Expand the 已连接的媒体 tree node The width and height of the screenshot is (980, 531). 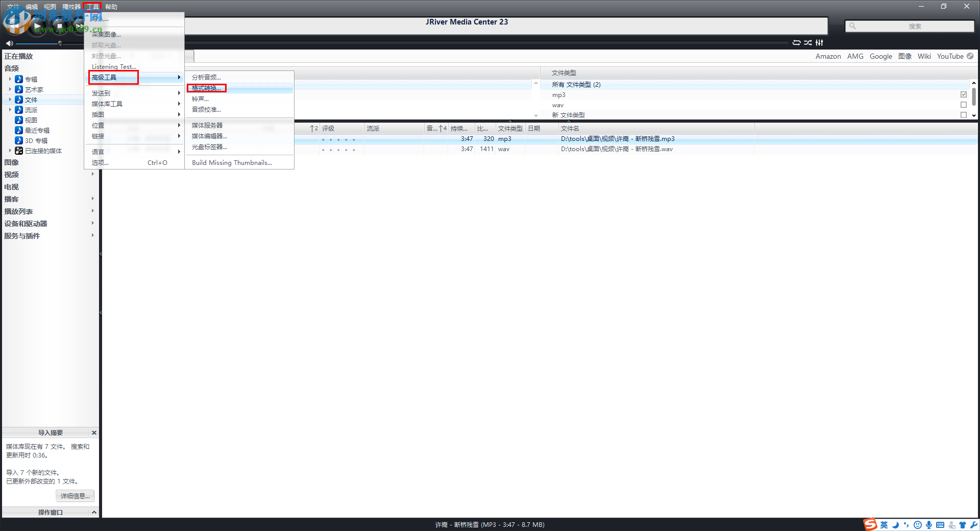10,151
